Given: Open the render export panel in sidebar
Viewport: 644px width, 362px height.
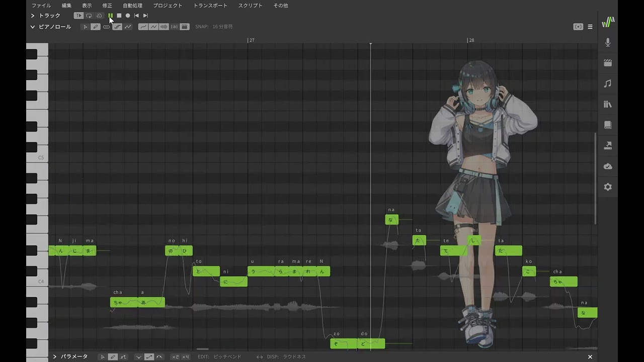Looking at the screenshot, I should pos(608,145).
